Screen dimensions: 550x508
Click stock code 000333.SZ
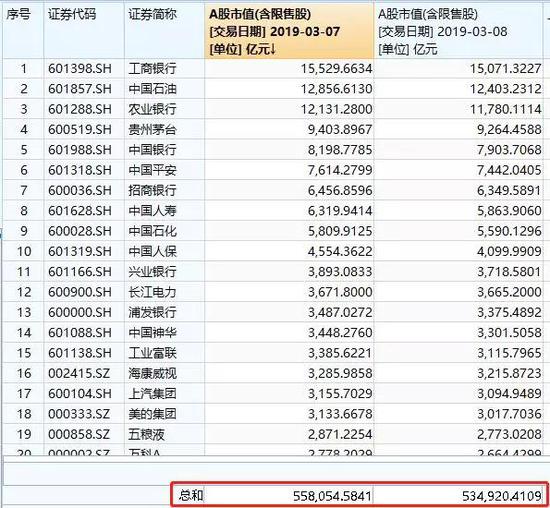pyautogui.click(x=79, y=415)
